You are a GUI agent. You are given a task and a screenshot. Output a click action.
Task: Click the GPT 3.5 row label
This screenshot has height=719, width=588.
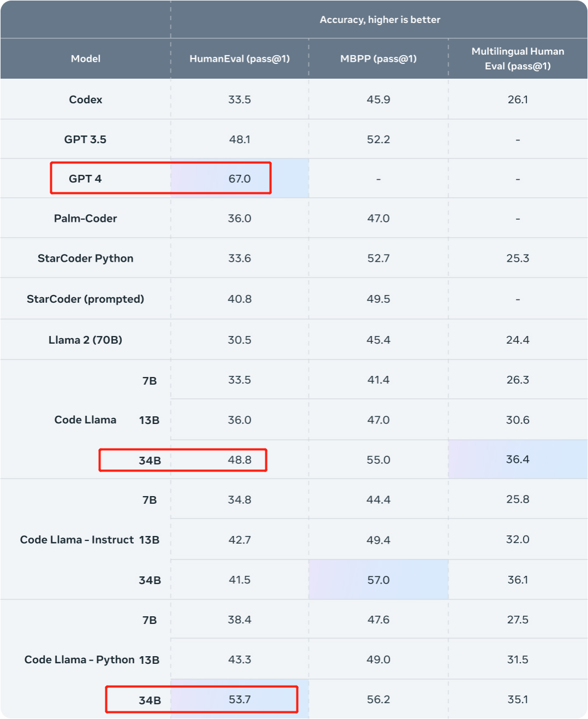tap(85, 139)
